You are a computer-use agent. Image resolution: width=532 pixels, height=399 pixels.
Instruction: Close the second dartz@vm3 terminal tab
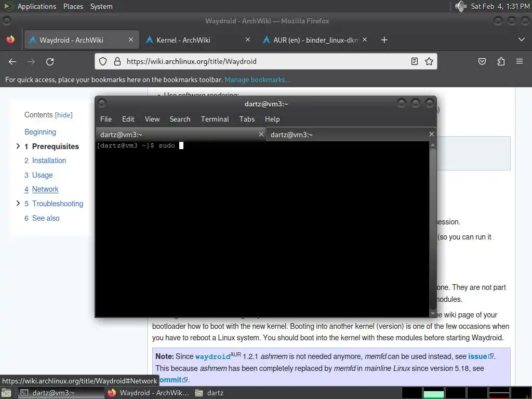click(432, 135)
